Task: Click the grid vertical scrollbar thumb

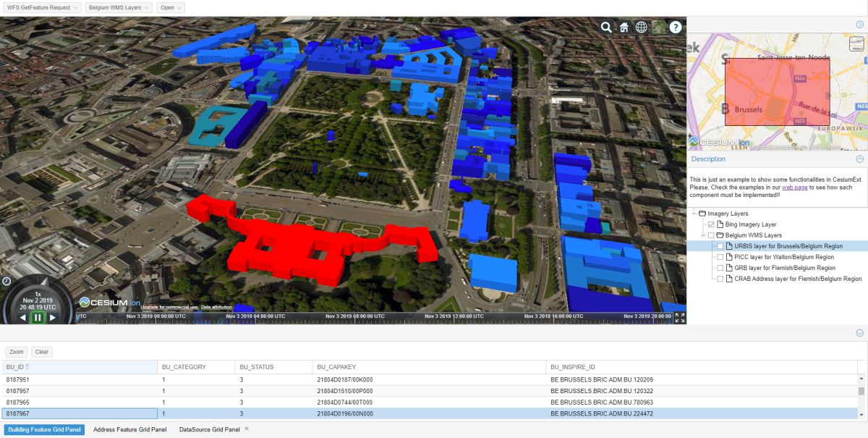Action: point(861,391)
